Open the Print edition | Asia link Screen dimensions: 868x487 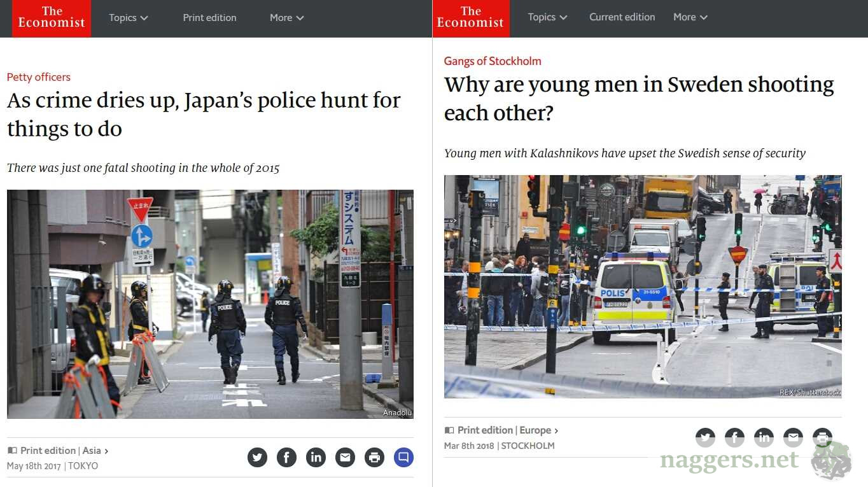click(x=64, y=451)
